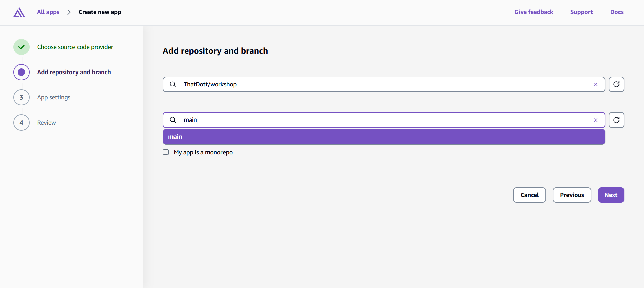
Task: Open the Docs link
Action: coord(617,12)
